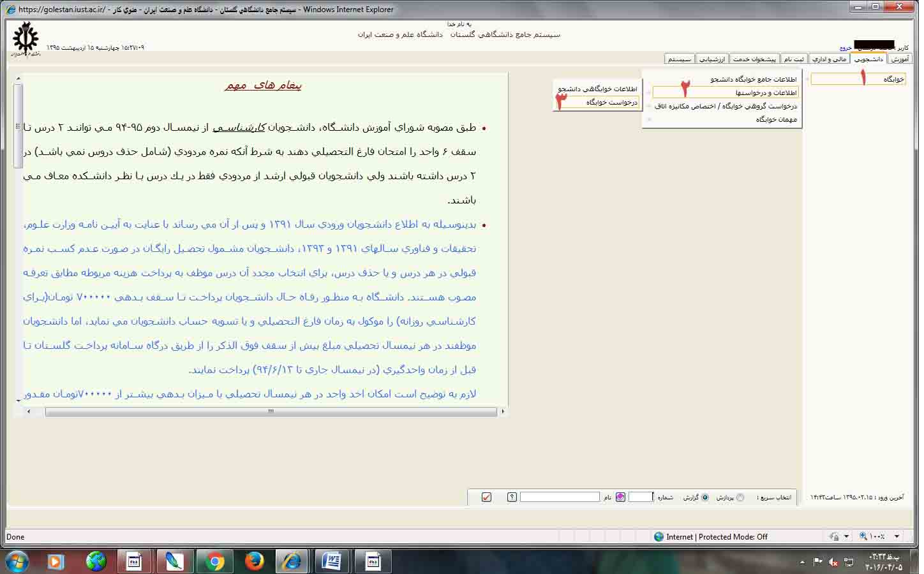This screenshot has width=924, height=574.
Task: Launch Google Chrome from taskbar
Action: point(215,561)
